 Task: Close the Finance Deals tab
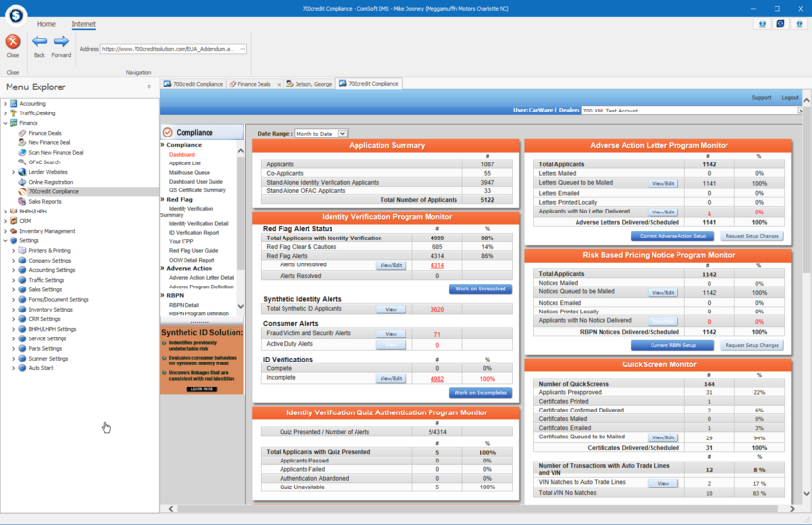[279, 84]
